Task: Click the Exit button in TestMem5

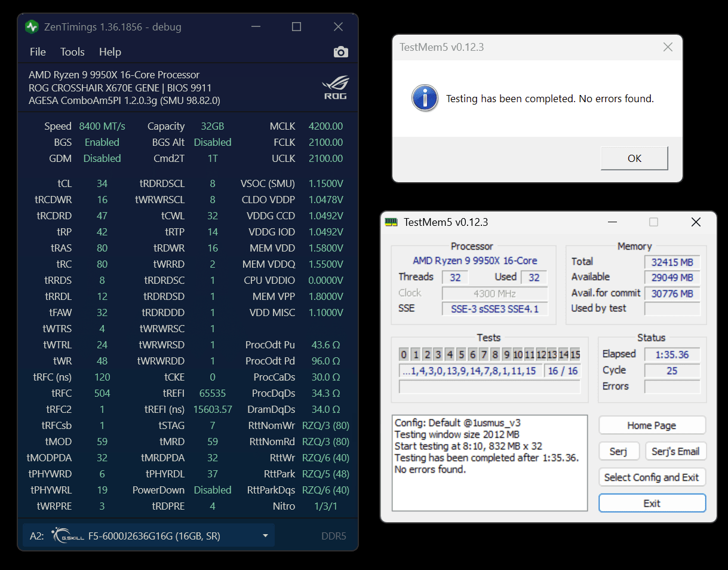Action: click(652, 503)
